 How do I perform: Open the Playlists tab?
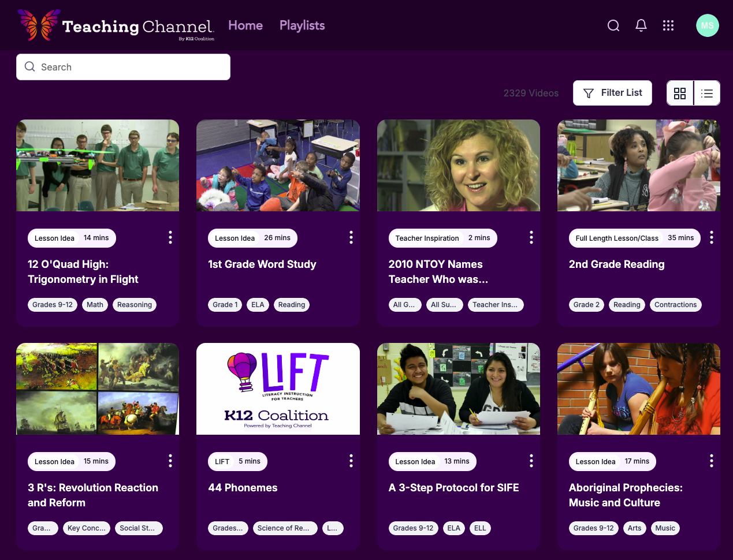[x=302, y=25]
